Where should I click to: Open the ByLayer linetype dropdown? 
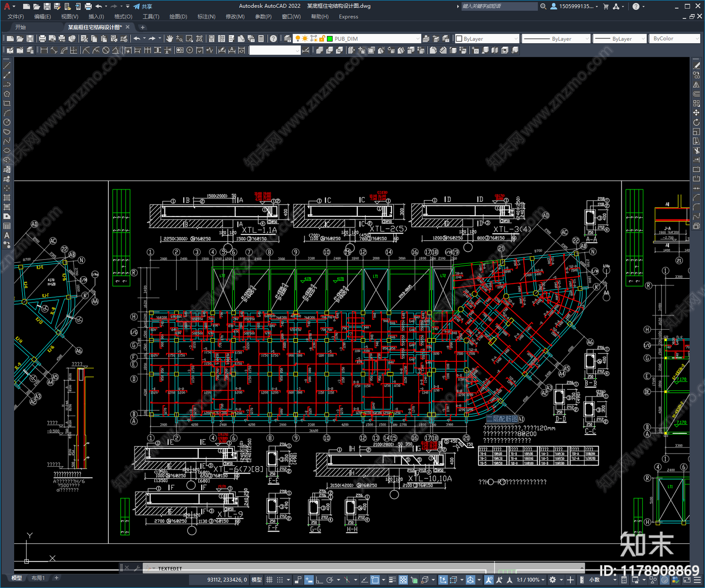coord(556,39)
